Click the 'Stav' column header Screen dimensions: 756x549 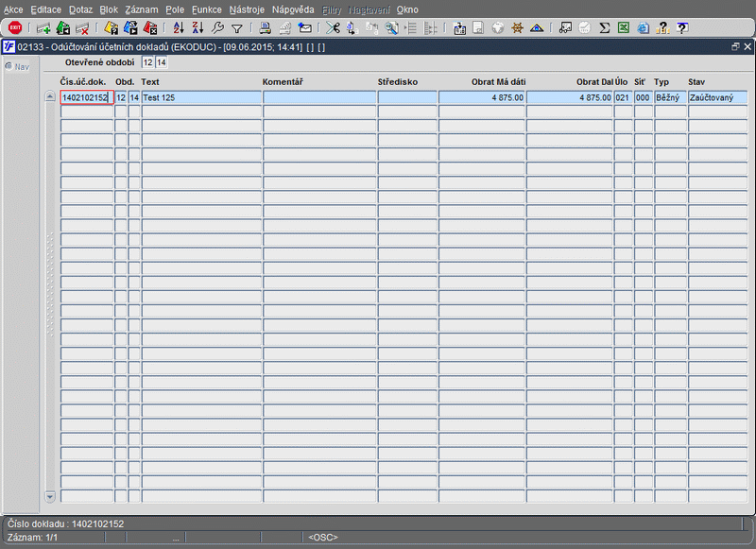point(696,82)
